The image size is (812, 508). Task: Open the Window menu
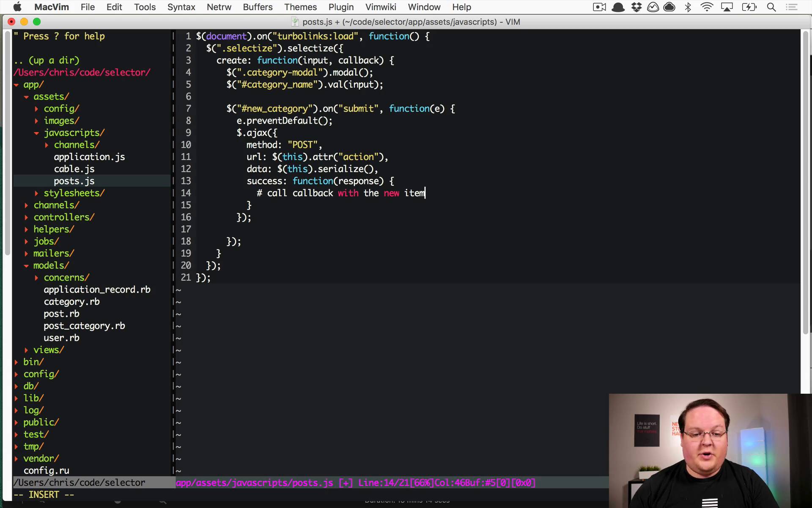coord(424,7)
